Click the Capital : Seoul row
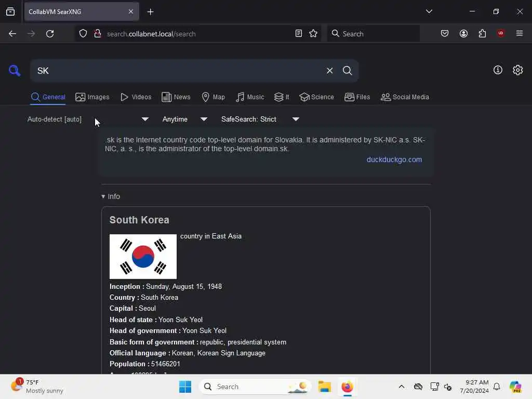 pos(132,309)
